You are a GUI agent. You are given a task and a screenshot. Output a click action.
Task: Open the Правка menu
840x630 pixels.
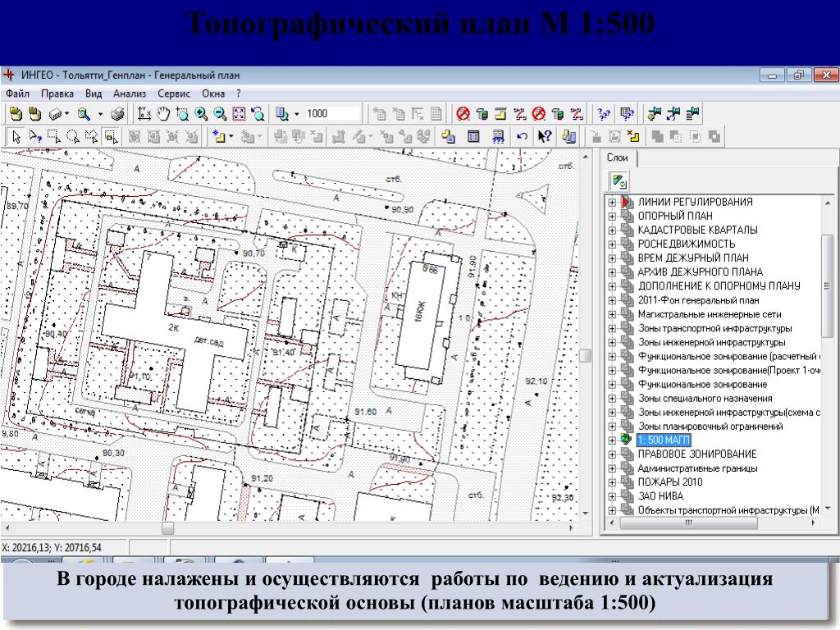point(57,94)
